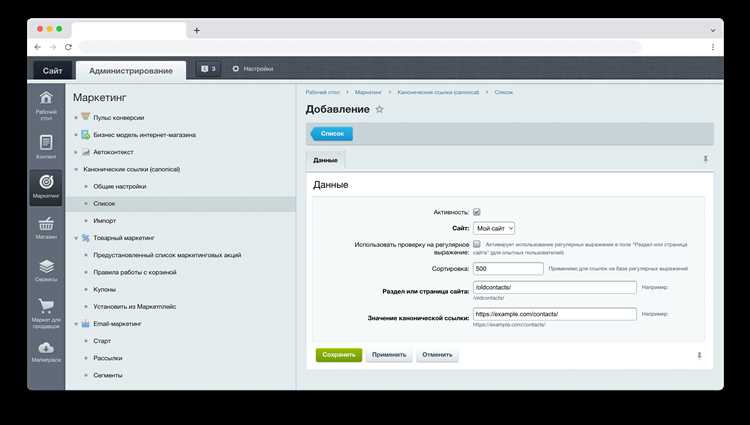Open Рассылки under Email-маркетинг
The width and height of the screenshot is (750, 425).
coord(108,359)
